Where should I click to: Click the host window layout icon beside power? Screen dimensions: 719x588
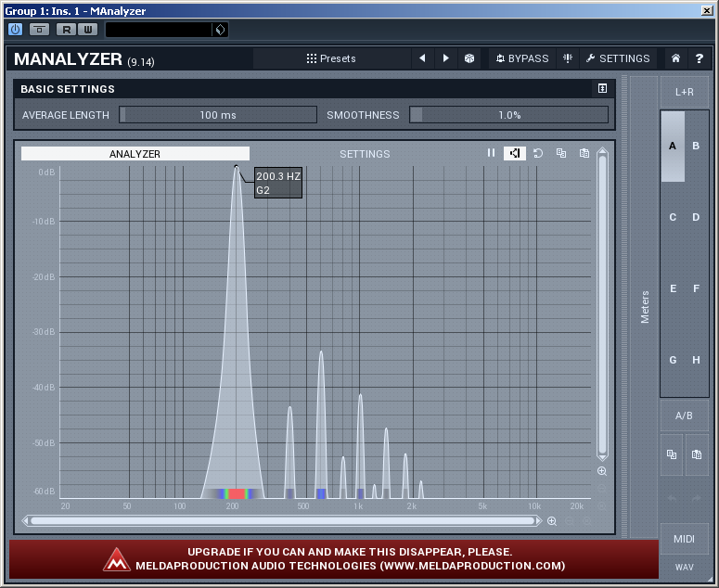[x=40, y=30]
